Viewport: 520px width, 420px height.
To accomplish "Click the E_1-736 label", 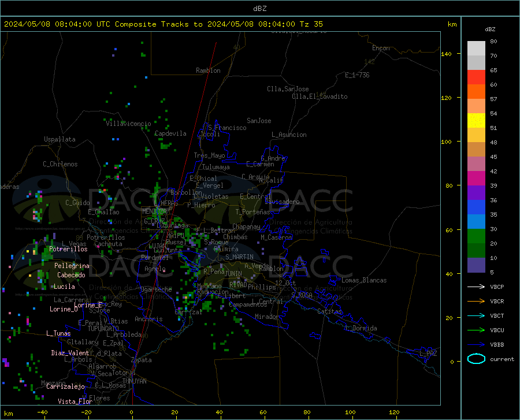I will coord(357,75).
